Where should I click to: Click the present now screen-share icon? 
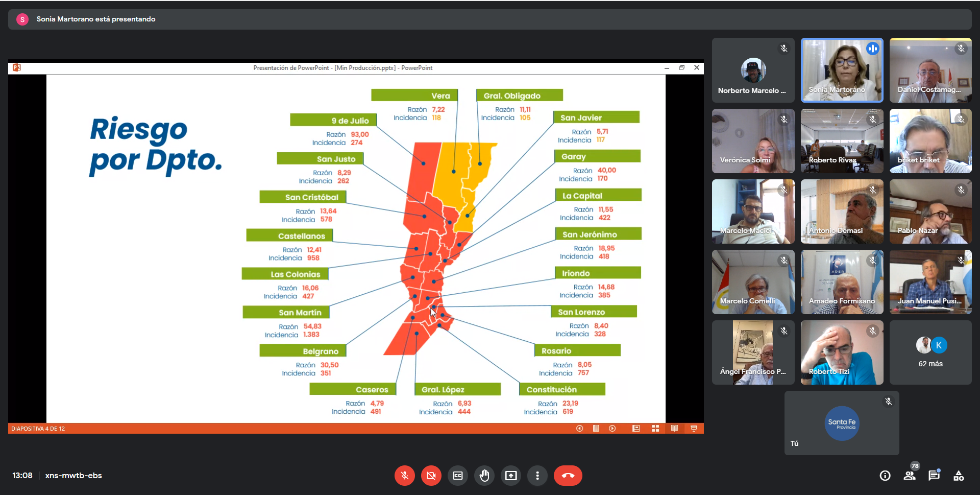coord(511,476)
